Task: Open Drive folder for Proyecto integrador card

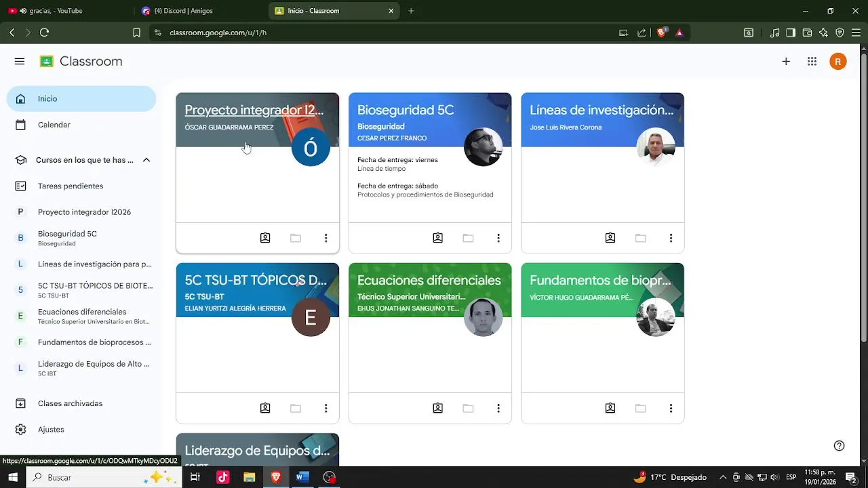Action: [296, 238]
